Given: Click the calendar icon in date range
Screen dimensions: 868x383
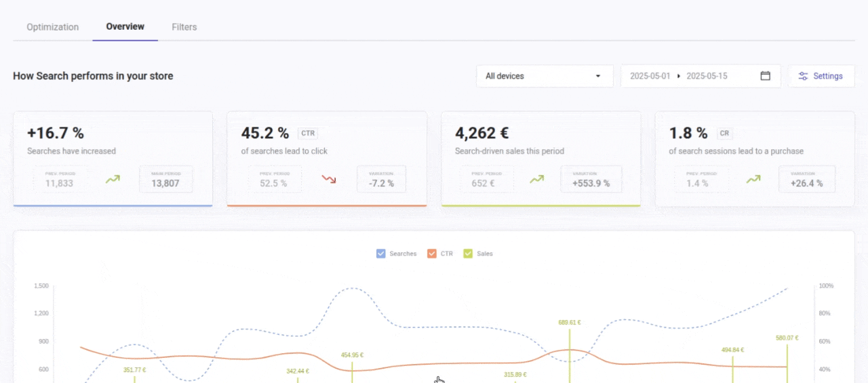Looking at the screenshot, I should click(x=765, y=76).
